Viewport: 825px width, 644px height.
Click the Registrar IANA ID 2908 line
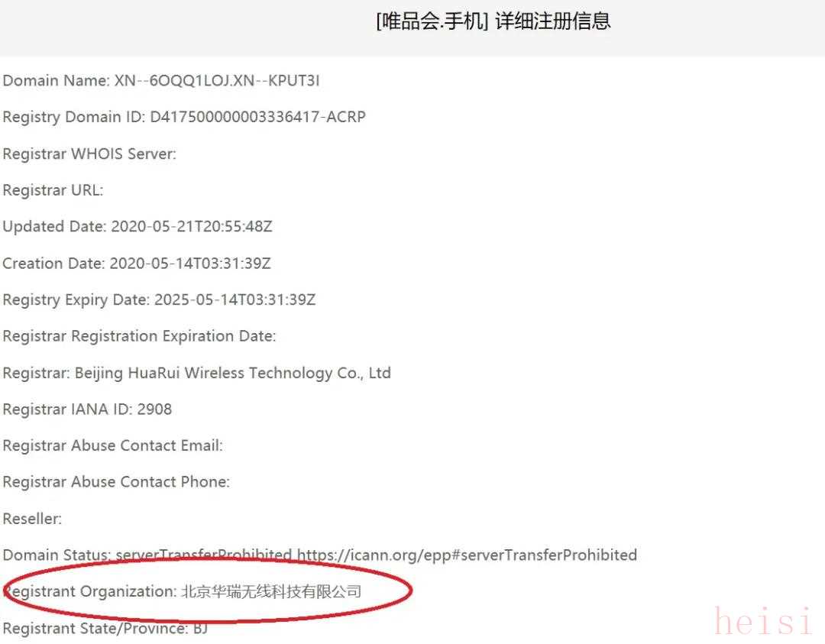coord(87,409)
